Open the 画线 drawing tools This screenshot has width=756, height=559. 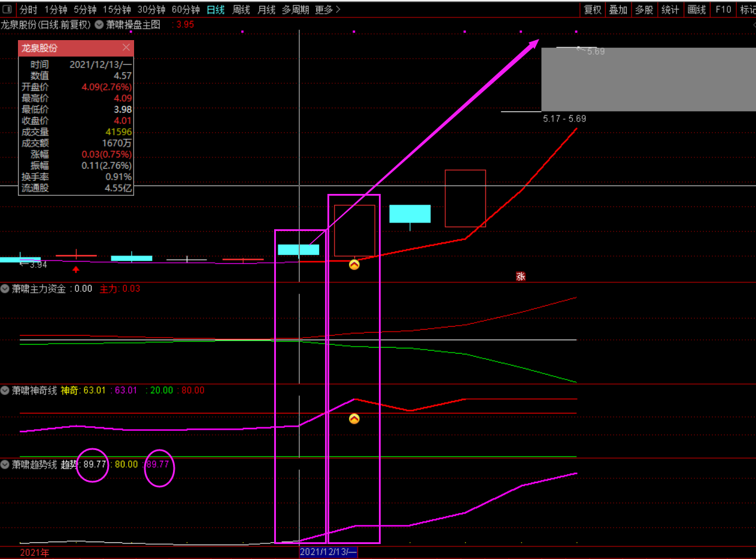tap(697, 10)
